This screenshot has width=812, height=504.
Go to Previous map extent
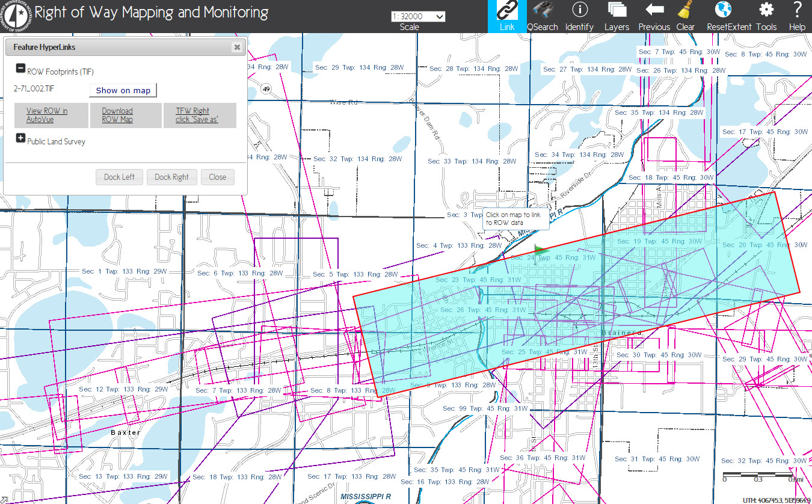pos(654,16)
